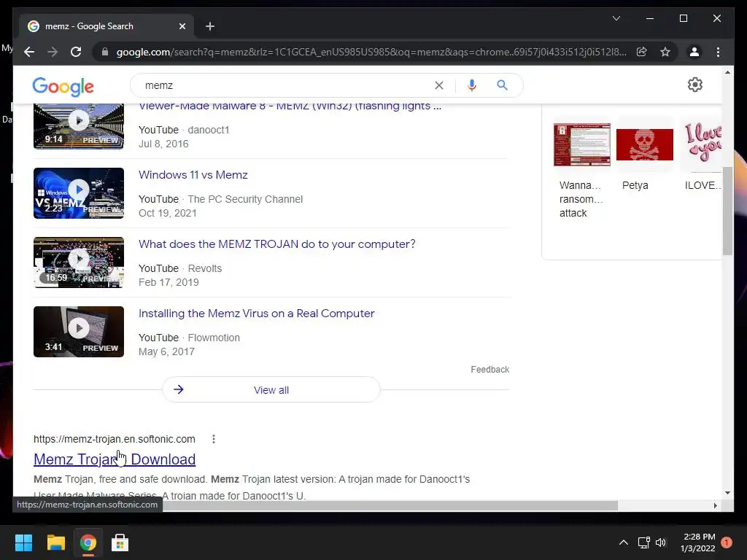Share this page from the address bar
747x560 pixels.
tap(642, 52)
